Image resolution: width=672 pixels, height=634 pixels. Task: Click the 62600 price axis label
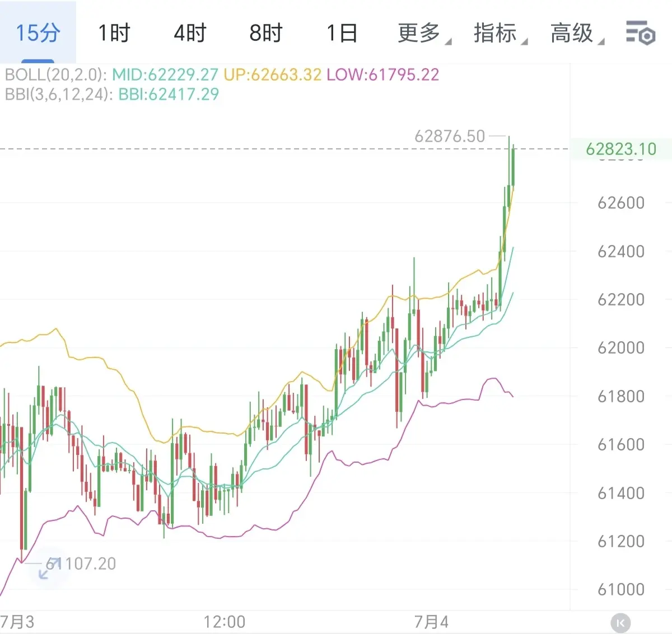[x=621, y=203]
